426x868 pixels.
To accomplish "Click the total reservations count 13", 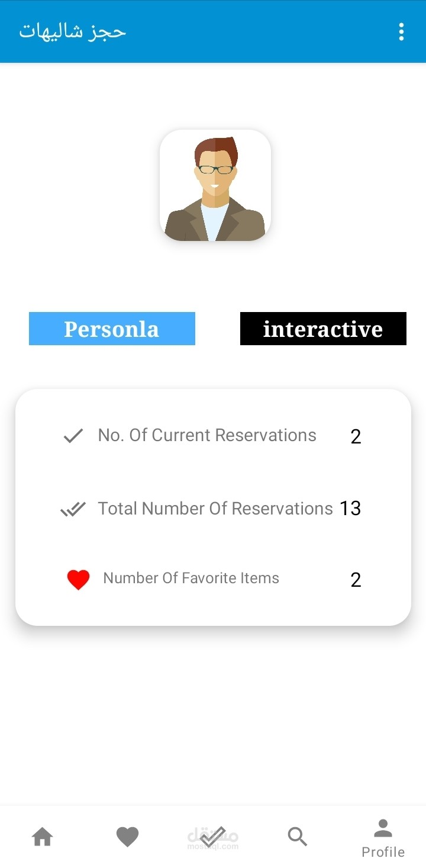I will pyautogui.click(x=350, y=509).
